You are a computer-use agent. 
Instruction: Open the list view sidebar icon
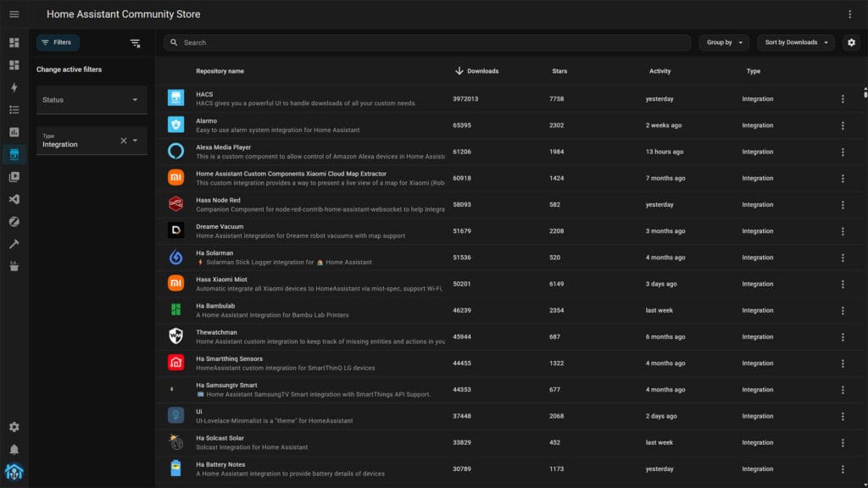tap(14, 109)
